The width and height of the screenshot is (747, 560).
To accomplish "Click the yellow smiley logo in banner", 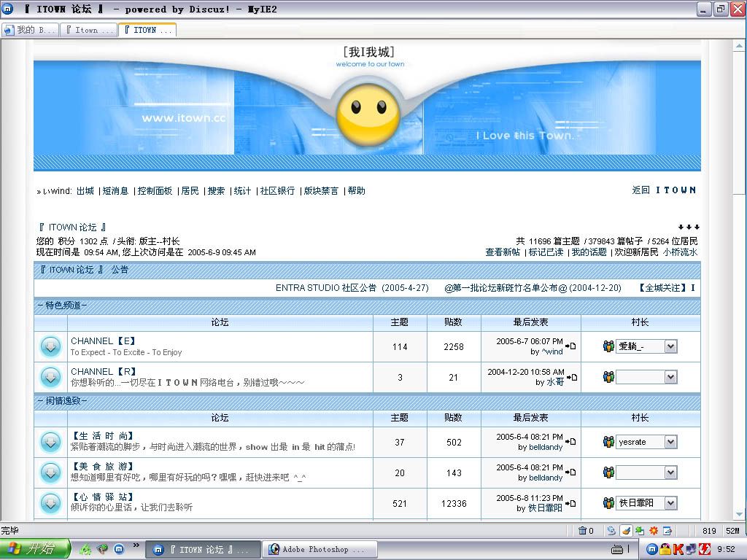I will [368, 114].
